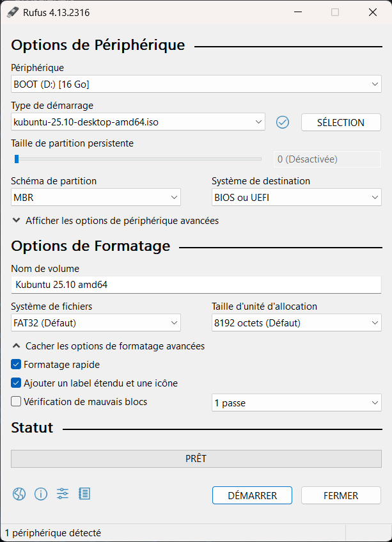
Task: Show the log window icon
Action: (84, 493)
